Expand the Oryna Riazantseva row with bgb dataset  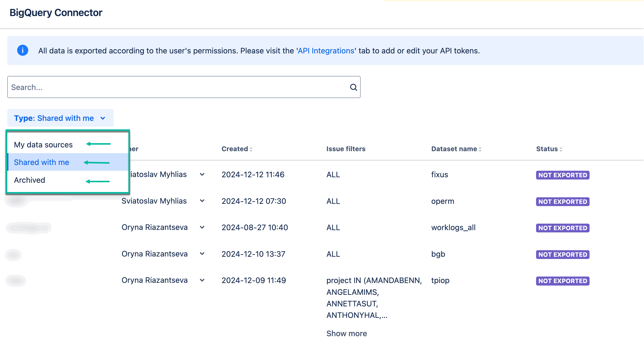pyautogui.click(x=202, y=254)
